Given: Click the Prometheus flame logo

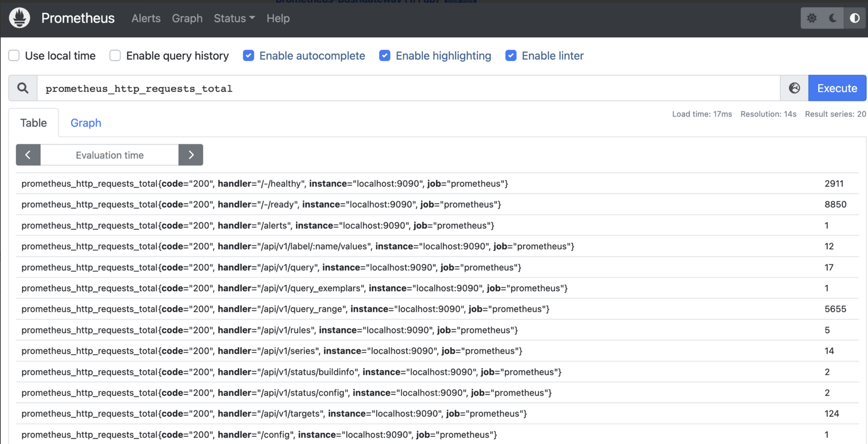Looking at the screenshot, I should click(19, 18).
